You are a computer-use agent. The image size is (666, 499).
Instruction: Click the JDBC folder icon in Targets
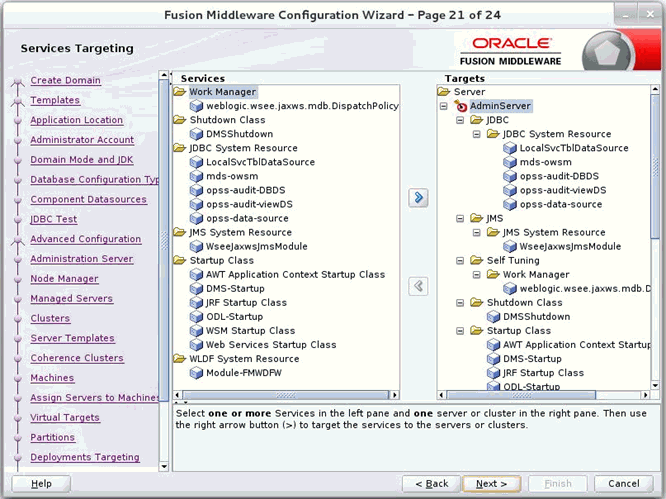(477, 120)
